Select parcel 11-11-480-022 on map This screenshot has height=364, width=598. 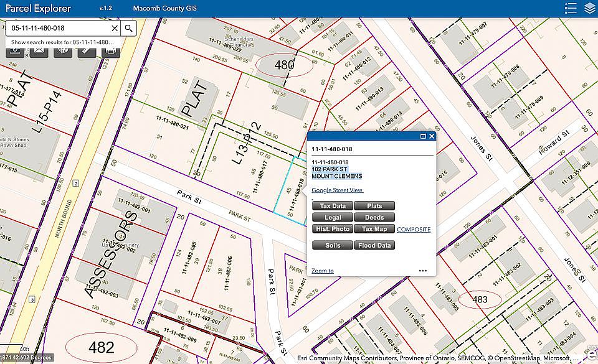click(225, 45)
